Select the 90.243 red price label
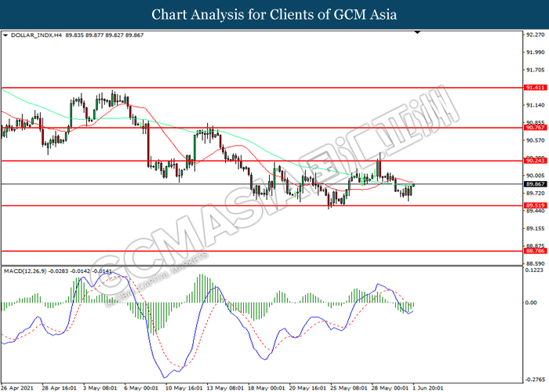 click(534, 161)
